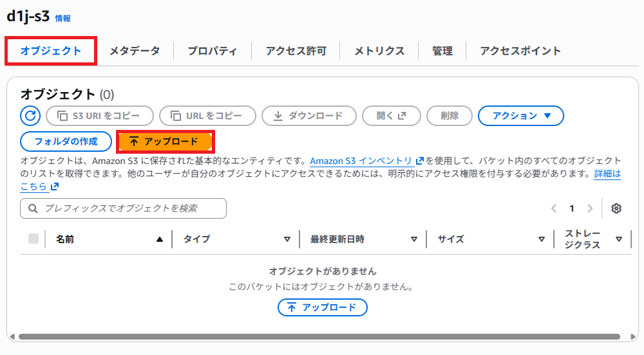Open table preferences gear icon
The height and width of the screenshot is (355, 644).
coord(616,208)
